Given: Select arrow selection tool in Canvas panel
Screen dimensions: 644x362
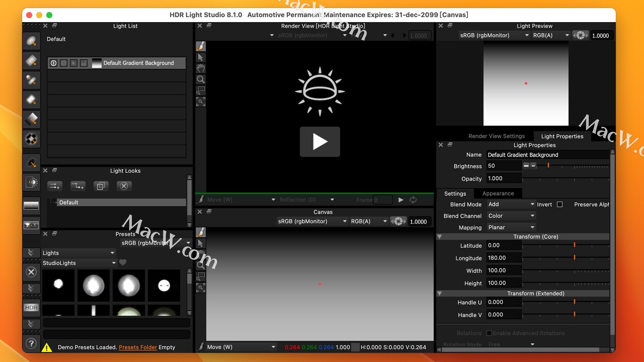Looking at the screenshot, I should click(201, 243).
